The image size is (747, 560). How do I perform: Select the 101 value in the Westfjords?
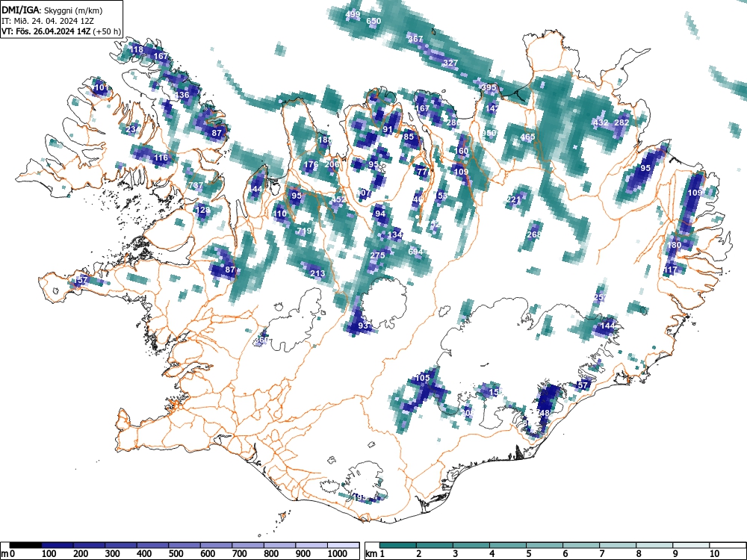coord(101,87)
